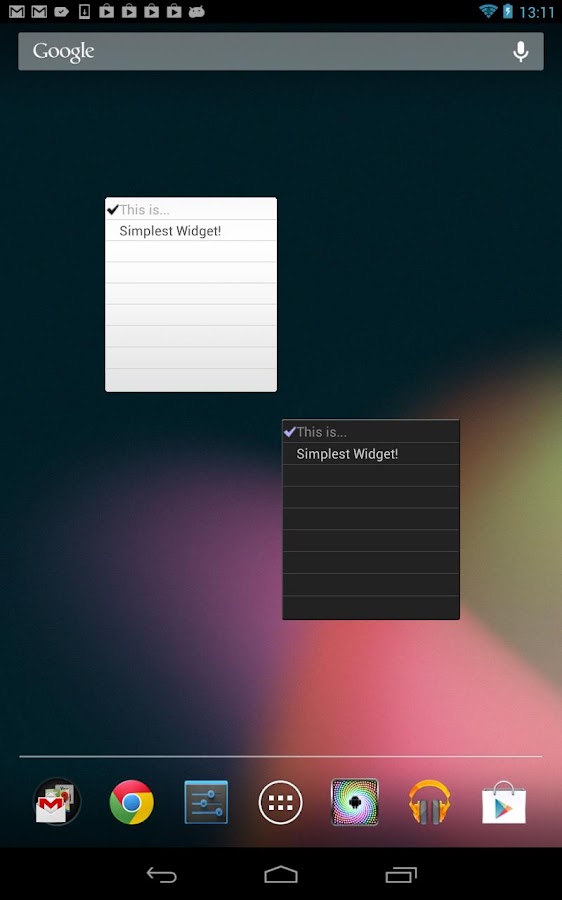This screenshot has width=562, height=900.
Task: Launch Play Music headphones app
Action: pyautogui.click(x=429, y=802)
